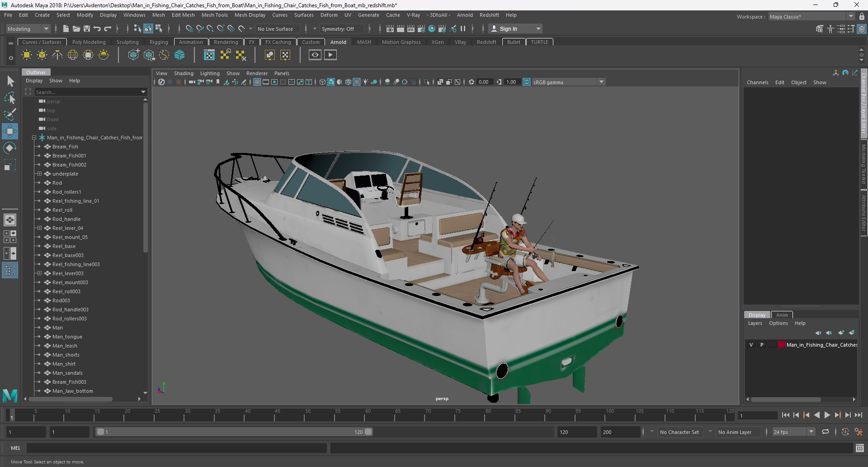Click the range slider start handle
The height and width of the screenshot is (467, 868).
(x=100, y=432)
